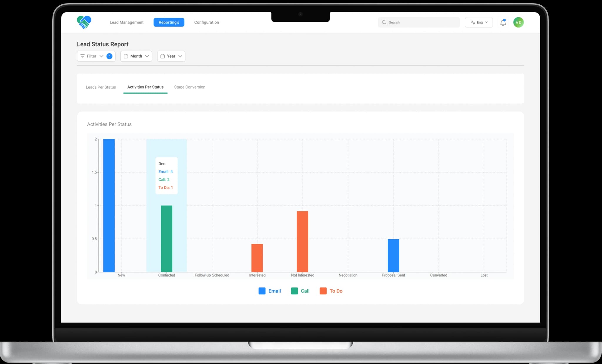Viewport: 602px width, 364px height.
Task: Switch to Stage Conversion tab
Action: [x=190, y=87]
